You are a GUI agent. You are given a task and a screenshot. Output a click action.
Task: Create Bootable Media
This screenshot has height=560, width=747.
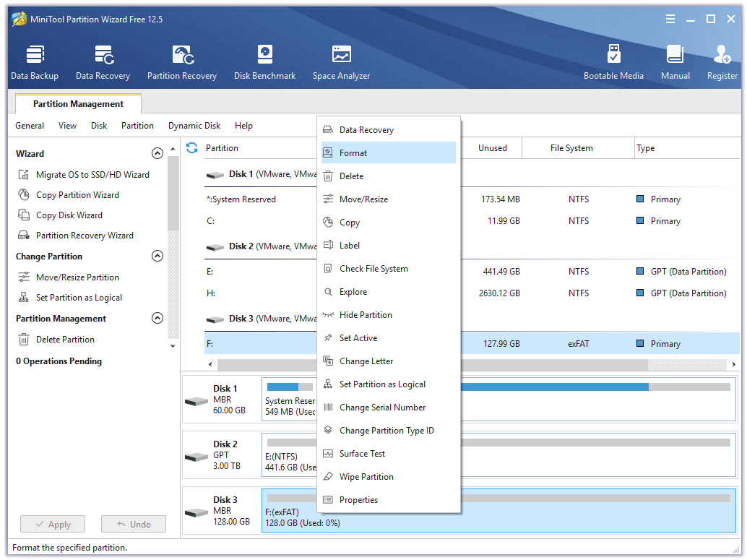pyautogui.click(x=613, y=62)
